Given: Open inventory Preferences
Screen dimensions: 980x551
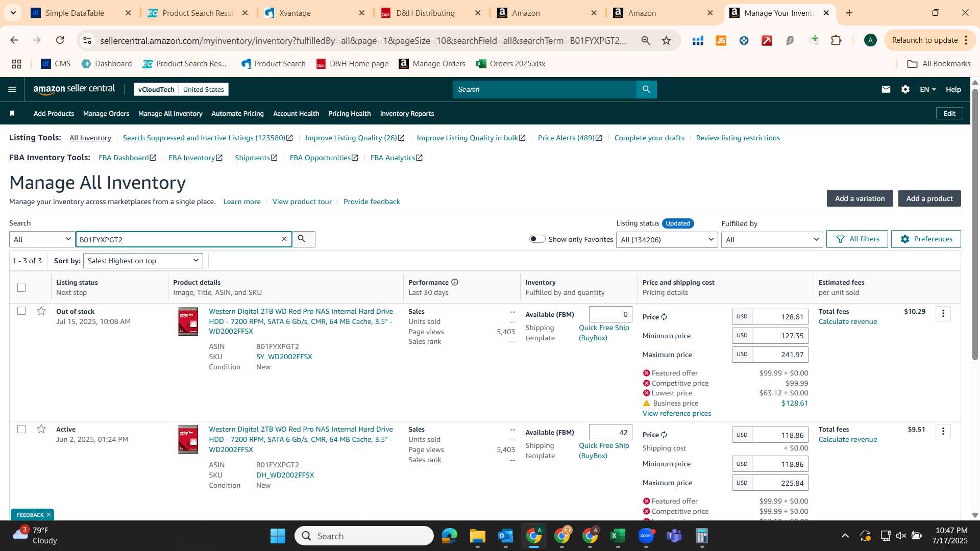Looking at the screenshot, I should click(926, 239).
